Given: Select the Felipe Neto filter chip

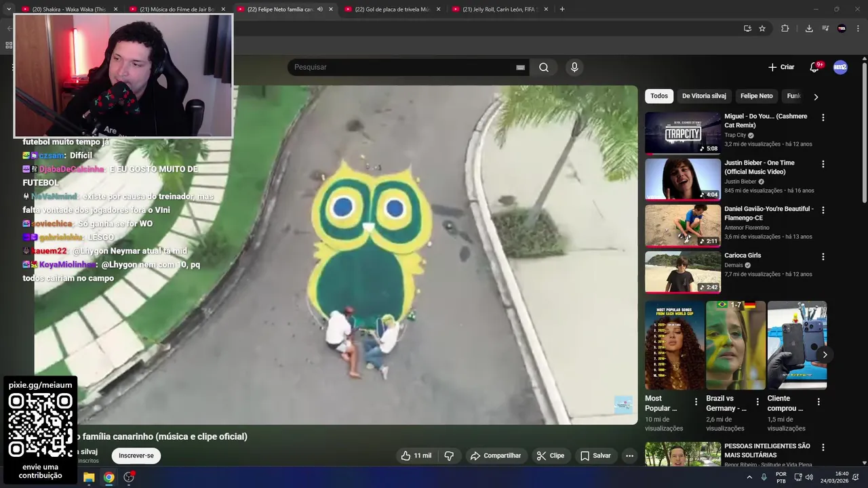Looking at the screenshot, I should [x=756, y=96].
